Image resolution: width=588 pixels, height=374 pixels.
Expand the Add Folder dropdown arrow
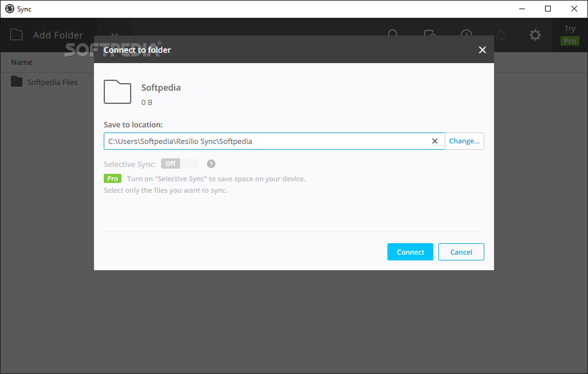[115, 35]
